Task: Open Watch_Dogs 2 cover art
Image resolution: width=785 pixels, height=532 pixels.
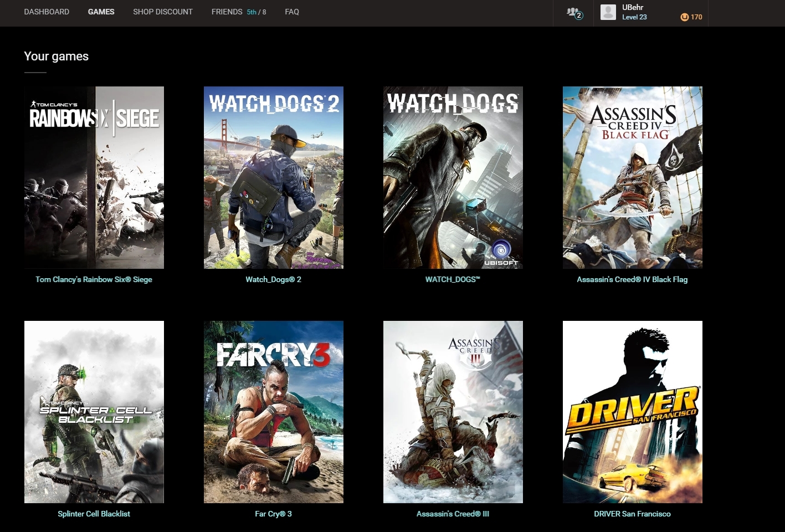Action: (274, 177)
